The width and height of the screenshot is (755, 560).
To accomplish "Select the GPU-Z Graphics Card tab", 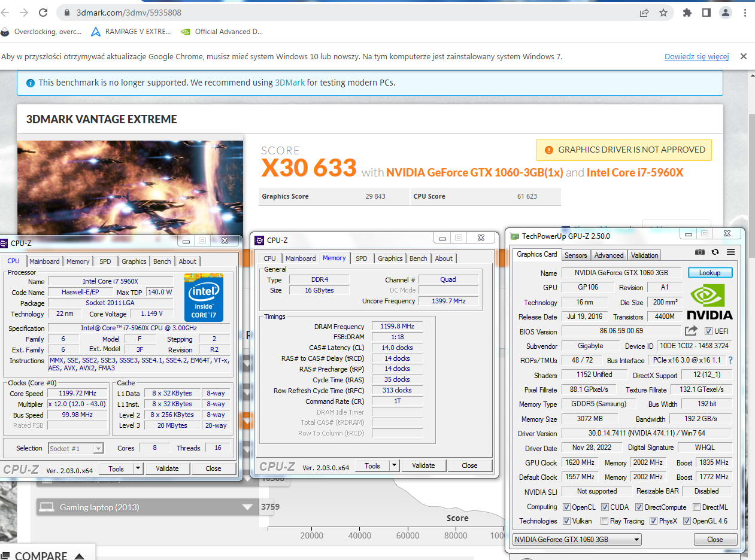I will [x=536, y=254].
